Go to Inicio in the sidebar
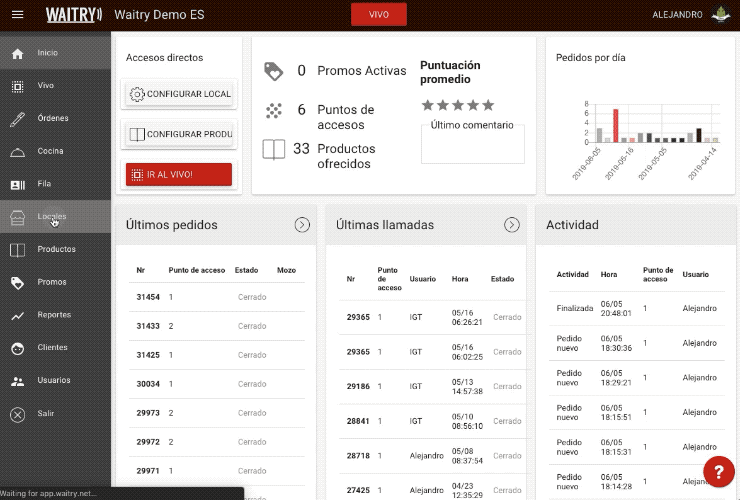Screen dimensions: 740x500 [55, 53]
